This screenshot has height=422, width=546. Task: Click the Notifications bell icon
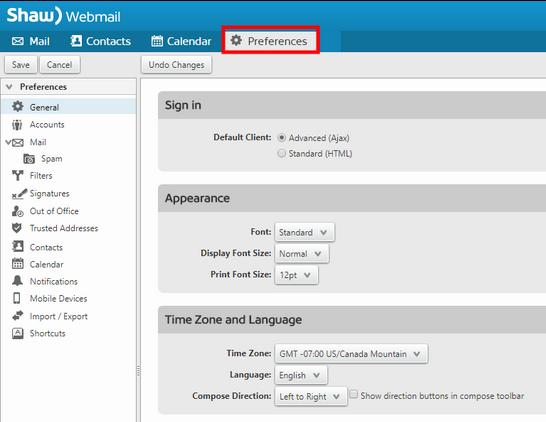[x=17, y=281]
